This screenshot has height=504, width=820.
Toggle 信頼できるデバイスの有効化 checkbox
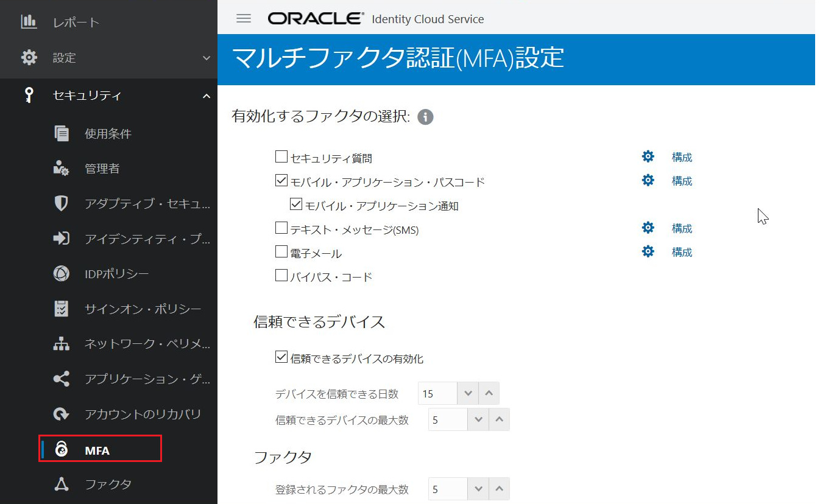pos(281,357)
